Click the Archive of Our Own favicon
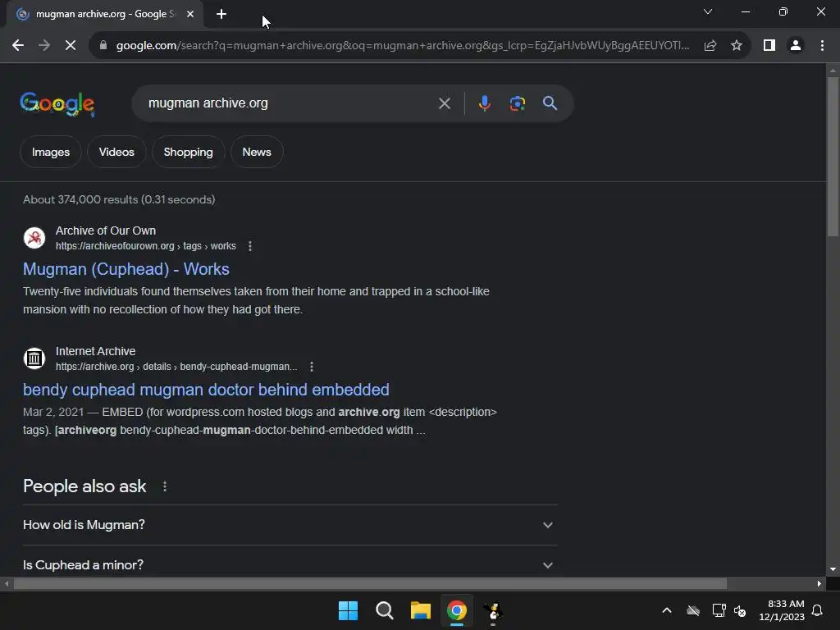This screenshot has height=630, width=840. 34,238
